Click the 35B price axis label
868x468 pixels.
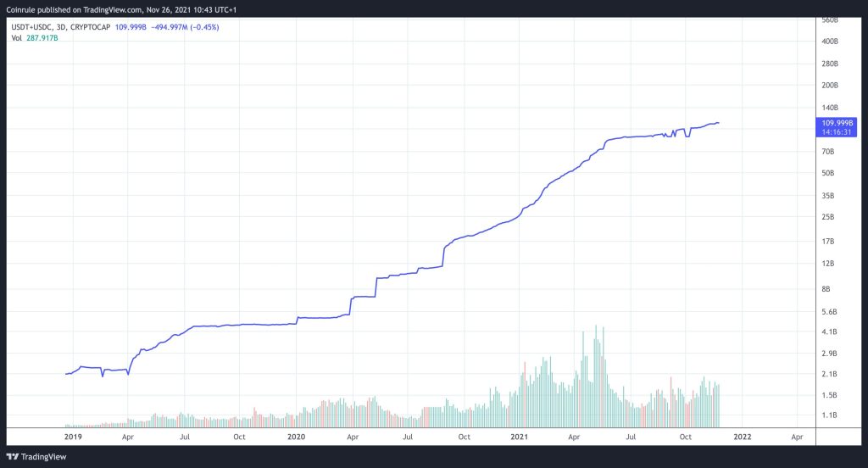pos(827,196)
